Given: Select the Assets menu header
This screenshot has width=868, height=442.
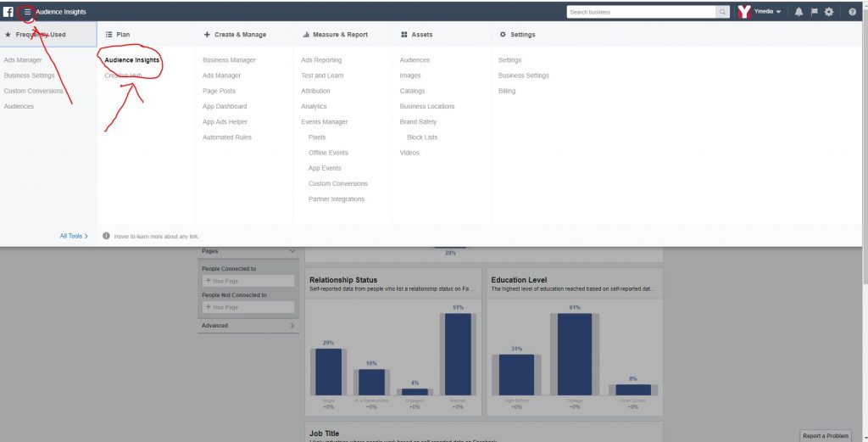Looking at the screenshot, I should pyautogui.click(x=416, y=34).
